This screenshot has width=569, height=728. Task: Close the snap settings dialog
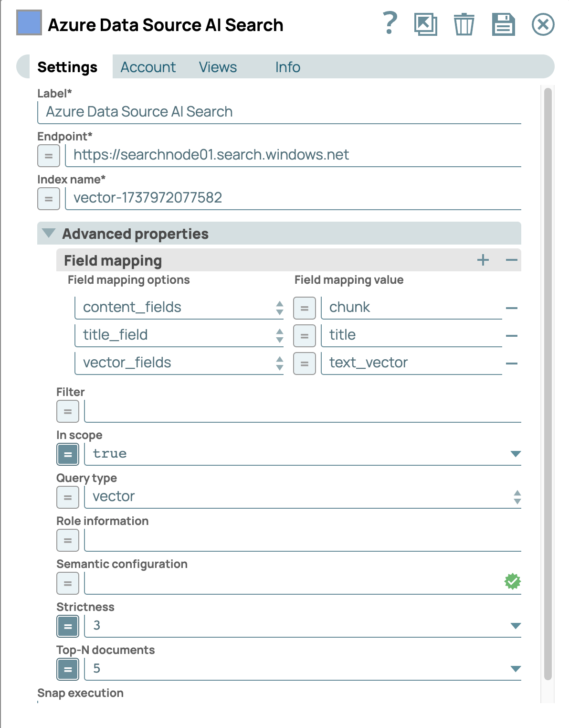tap(543, 24)
